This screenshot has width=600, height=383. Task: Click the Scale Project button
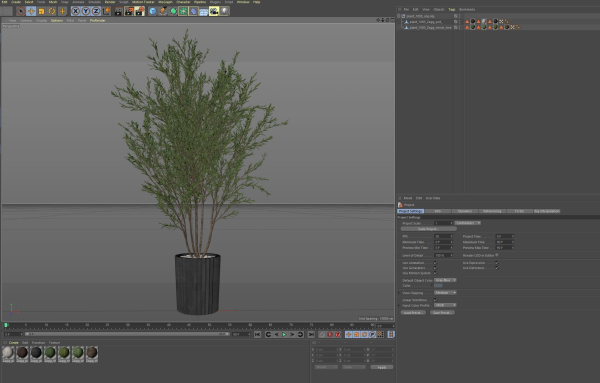point(429,229)
